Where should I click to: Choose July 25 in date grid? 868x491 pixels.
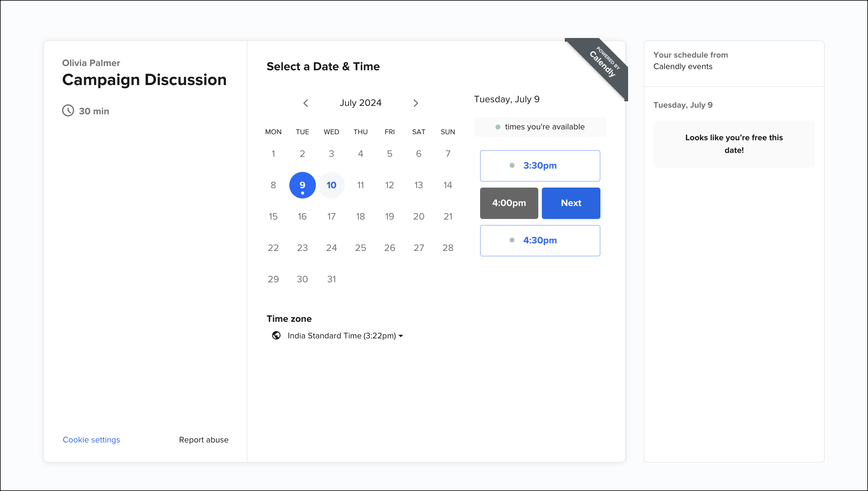pos(360,248)
